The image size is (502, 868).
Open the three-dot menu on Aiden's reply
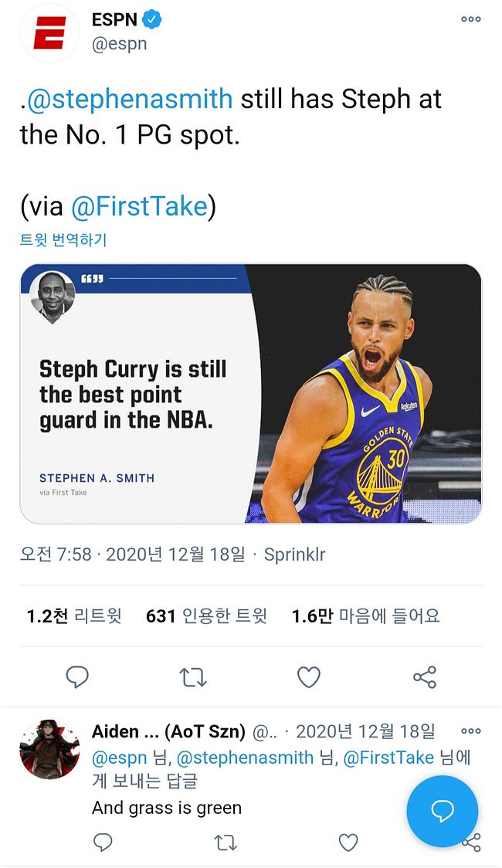(x=470, y=731)
